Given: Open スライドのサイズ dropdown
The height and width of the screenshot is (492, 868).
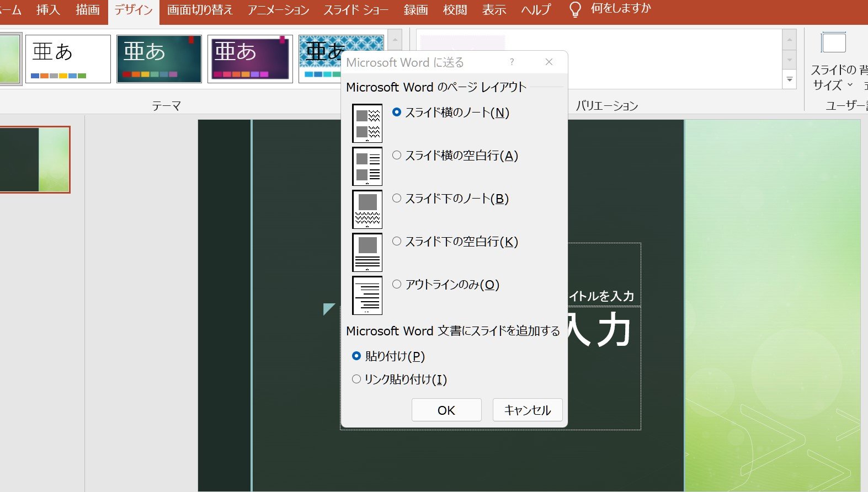Looking at the screenshot, I should point(833,78).
